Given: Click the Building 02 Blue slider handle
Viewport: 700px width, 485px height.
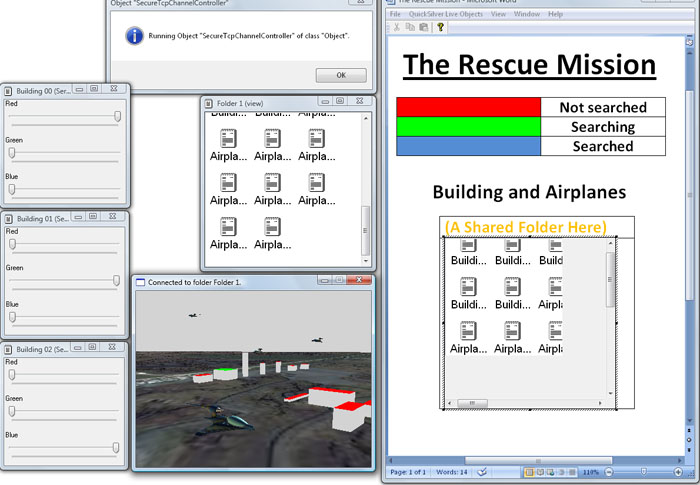Looking at the screenshot, I should (117, 447).
